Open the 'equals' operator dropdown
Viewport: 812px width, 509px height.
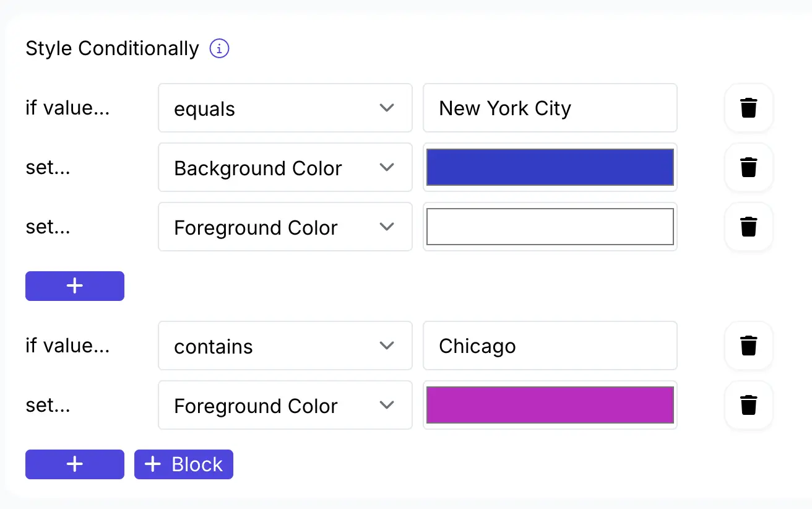285,108
